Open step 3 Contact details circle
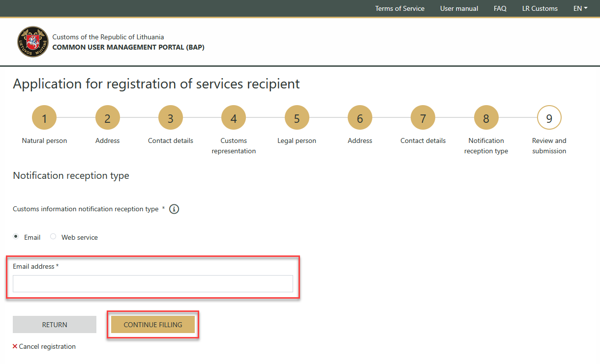This screenshot has height=364, width=600. [x=171, y=118]
